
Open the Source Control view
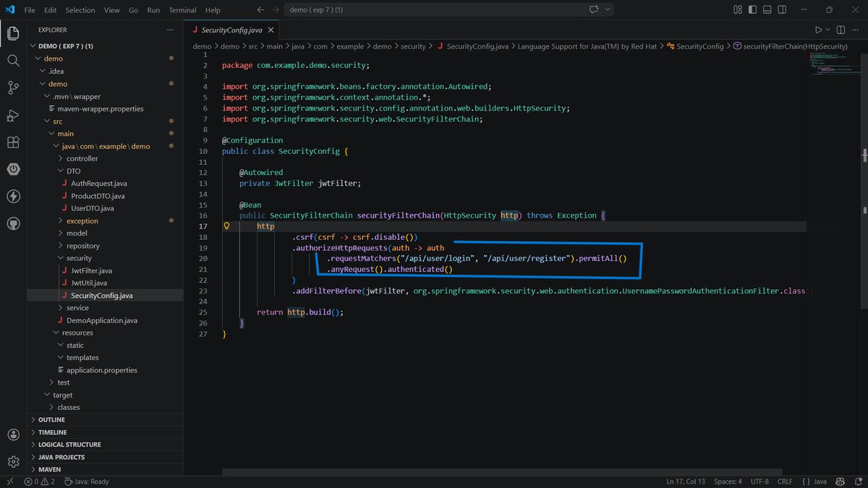pos(13,87)
